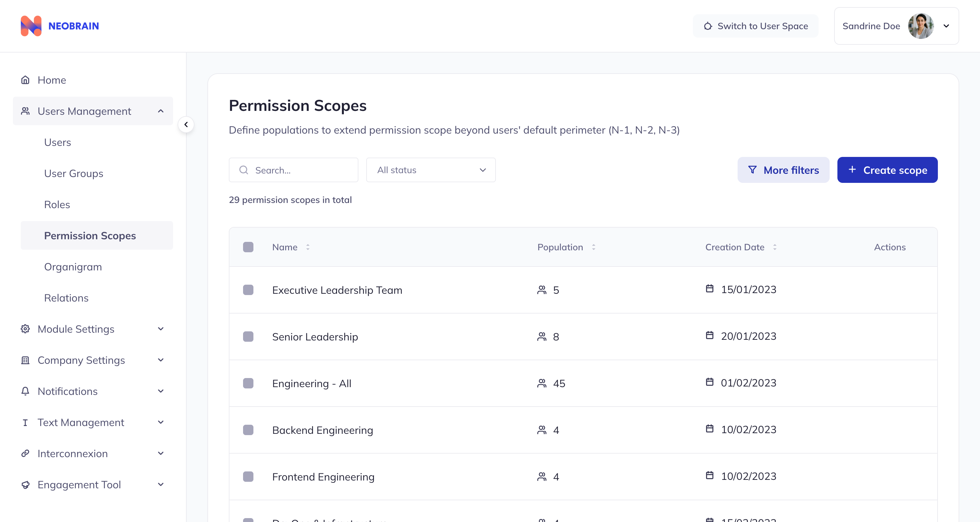Go to User Groups section
980x522 pixels.
coord(74,173)
